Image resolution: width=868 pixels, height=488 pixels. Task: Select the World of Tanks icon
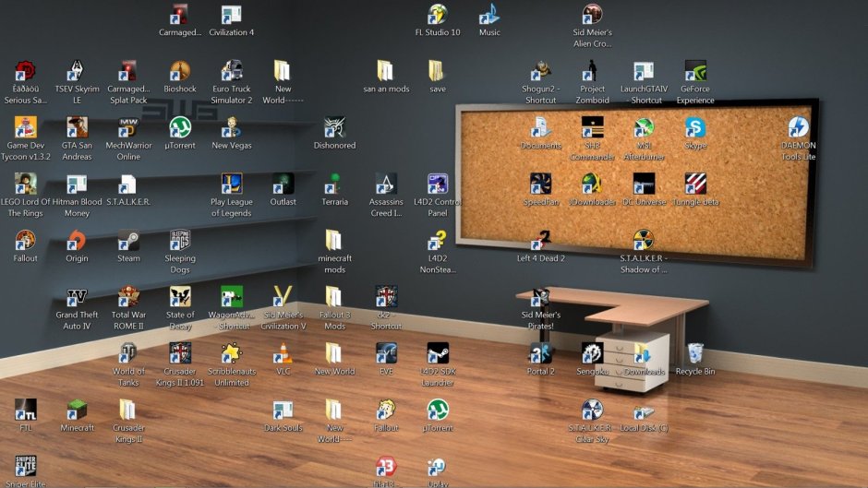(128, 354)
